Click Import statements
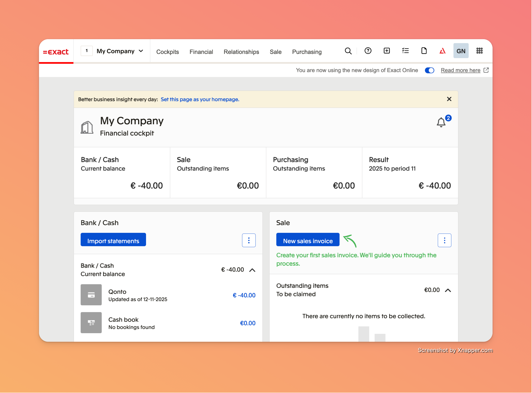The width and height of the screenshot is (532, 393). [113, 240]
